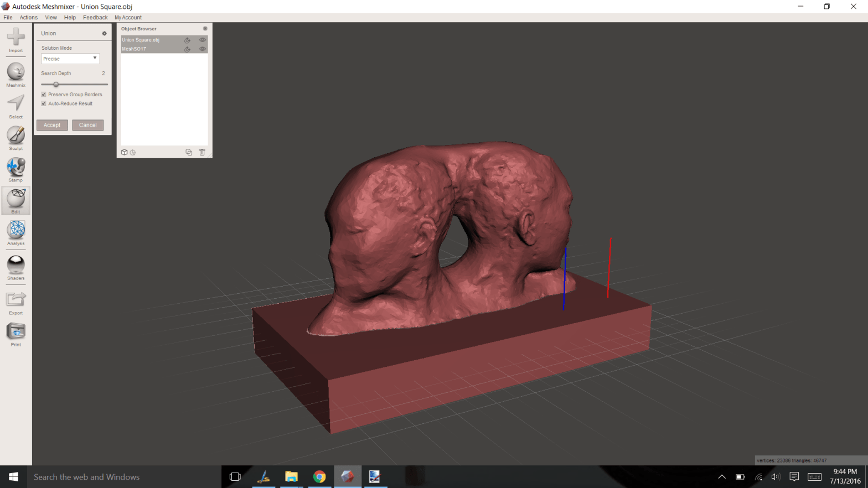868x488 pixels.
Task: Adjust the Search Depth slider
Action: coord(56,85)
